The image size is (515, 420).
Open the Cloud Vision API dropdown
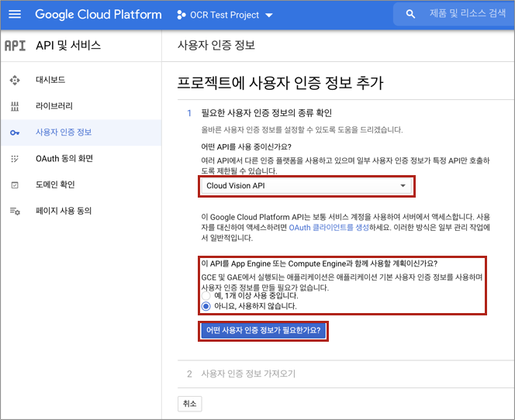click(306, 186)
